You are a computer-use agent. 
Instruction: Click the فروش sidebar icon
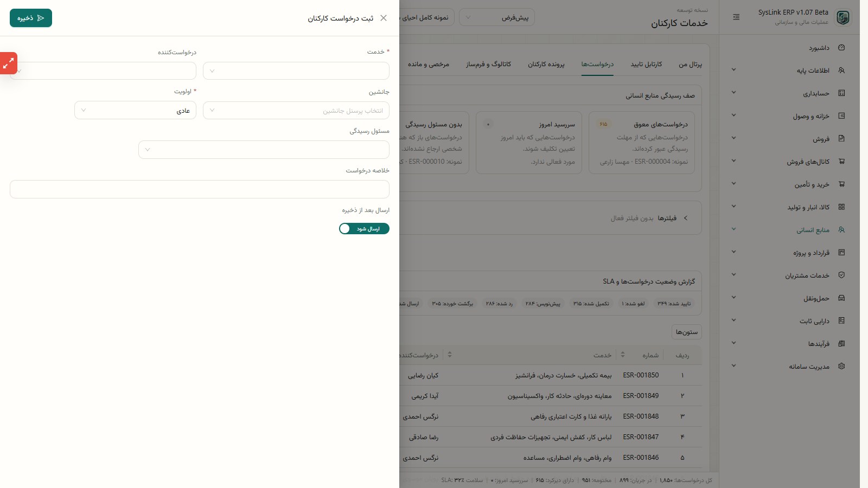(841, 139)
